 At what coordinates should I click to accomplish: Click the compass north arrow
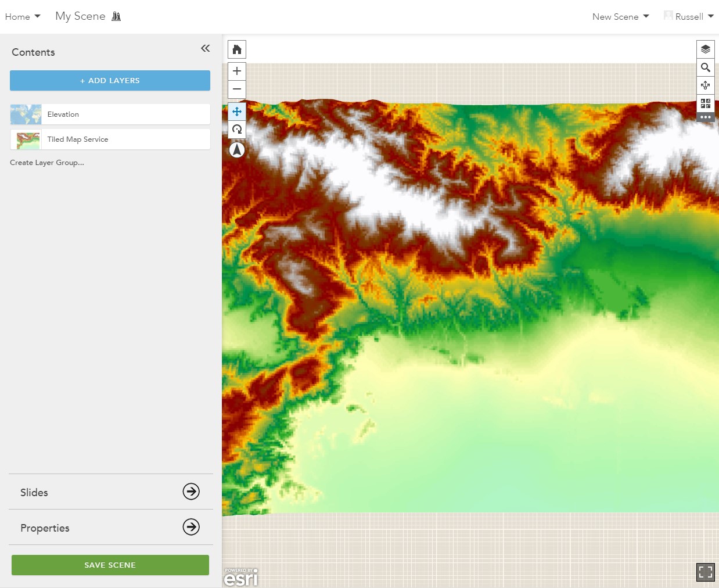click(x=237, y=150)
